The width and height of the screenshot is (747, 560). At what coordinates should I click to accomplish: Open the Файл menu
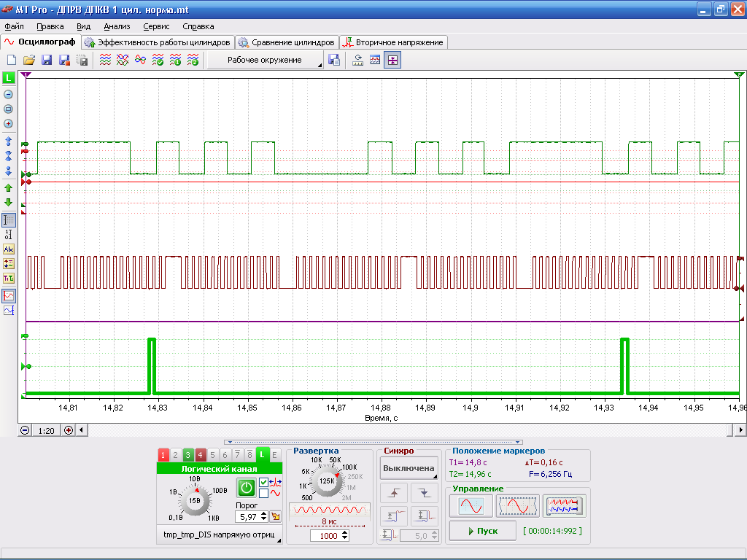[15, 27]
